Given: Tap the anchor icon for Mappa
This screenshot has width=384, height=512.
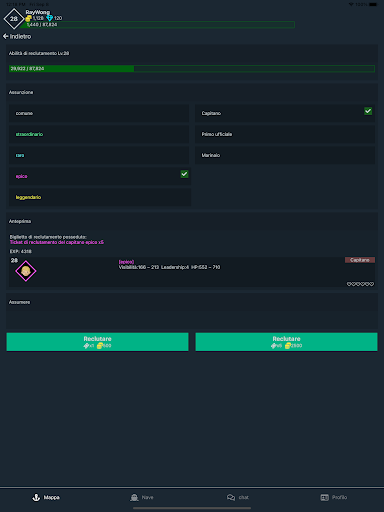Looking at the screenshot, I should tap(36, 497).
